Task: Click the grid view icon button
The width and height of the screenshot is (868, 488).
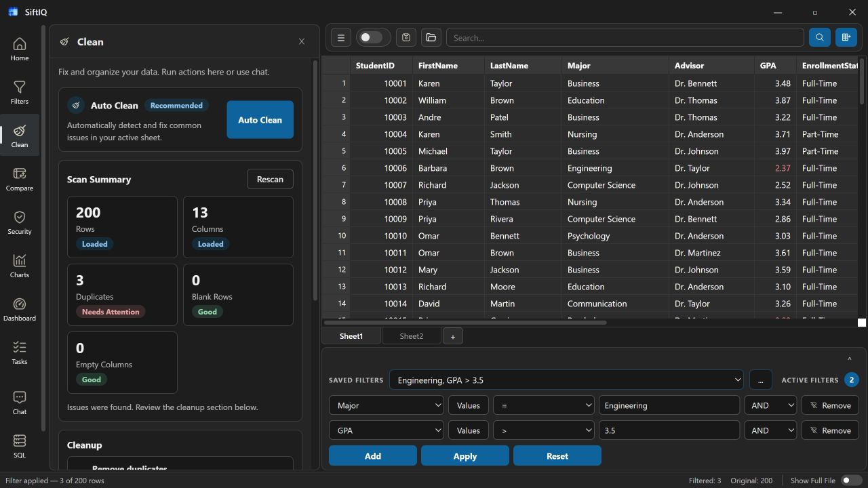Action: pyautogui.click(x=846, y=37)
